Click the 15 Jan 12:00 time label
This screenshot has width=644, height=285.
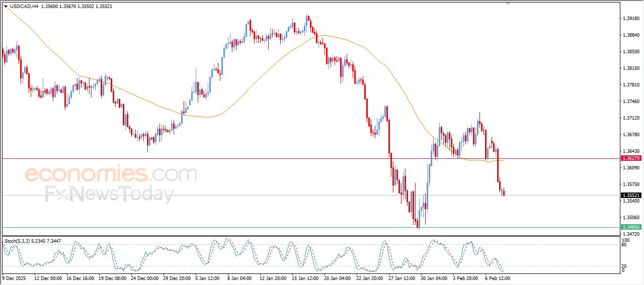pos(305,277)
